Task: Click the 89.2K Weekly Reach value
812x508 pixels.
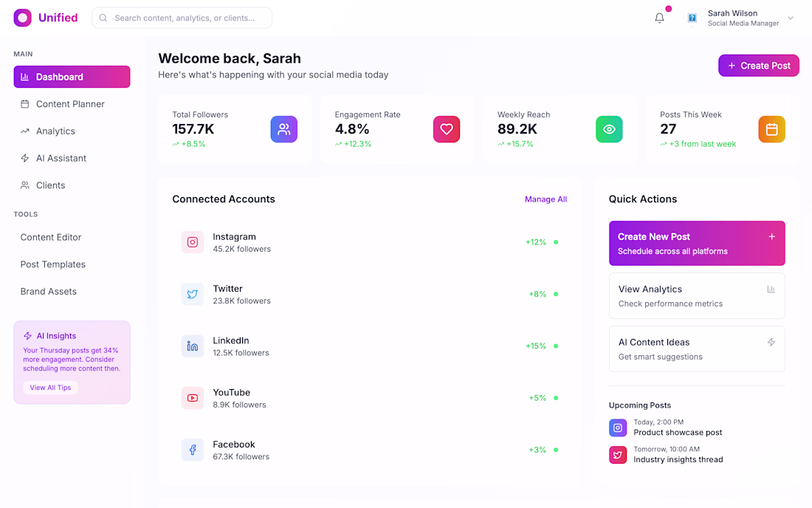Action: tap(517, 129)
